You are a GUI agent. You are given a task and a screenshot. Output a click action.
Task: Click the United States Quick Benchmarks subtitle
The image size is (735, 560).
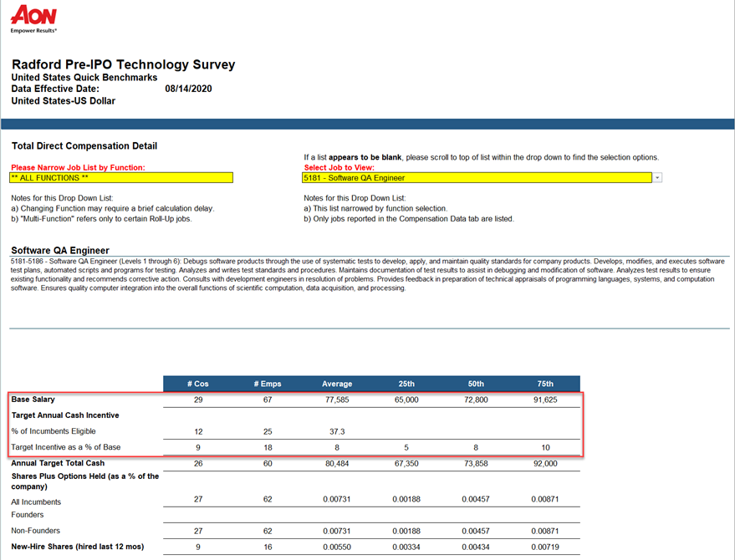pyautogui.click(x=84, y=78)
